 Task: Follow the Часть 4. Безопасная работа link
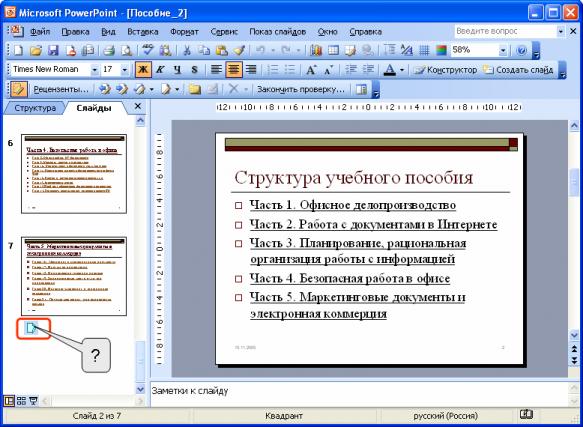pyautogui.click(x=350, y=279)
